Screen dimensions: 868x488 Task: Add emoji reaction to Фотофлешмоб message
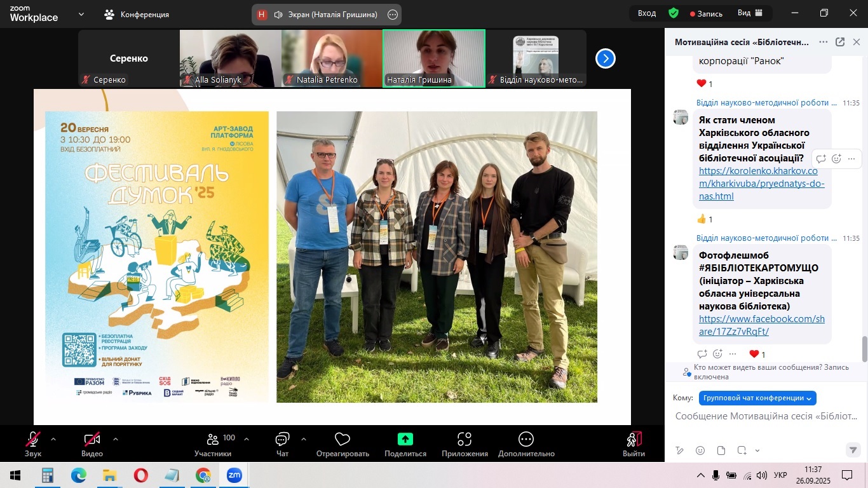[x=717, y=354]
